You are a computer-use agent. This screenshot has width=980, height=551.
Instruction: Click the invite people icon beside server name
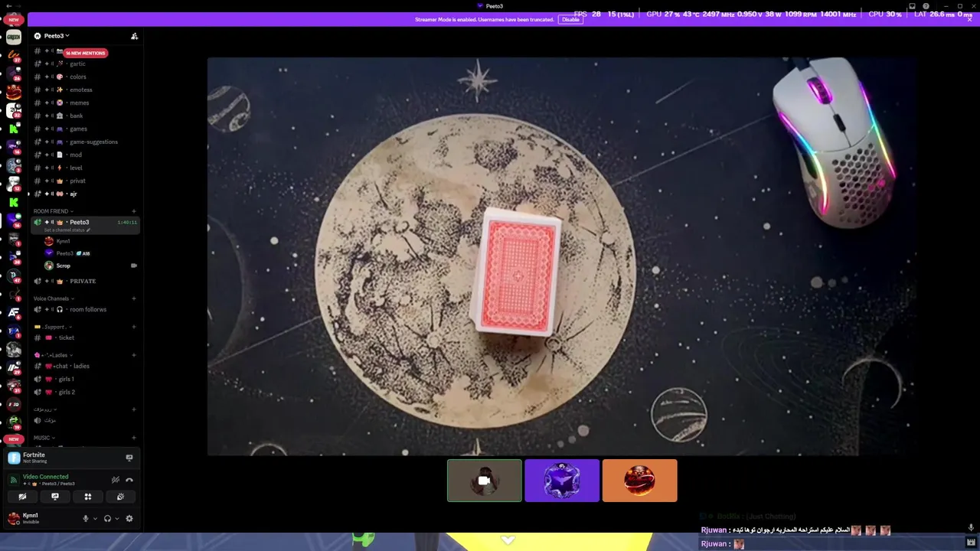click(134, 36)
